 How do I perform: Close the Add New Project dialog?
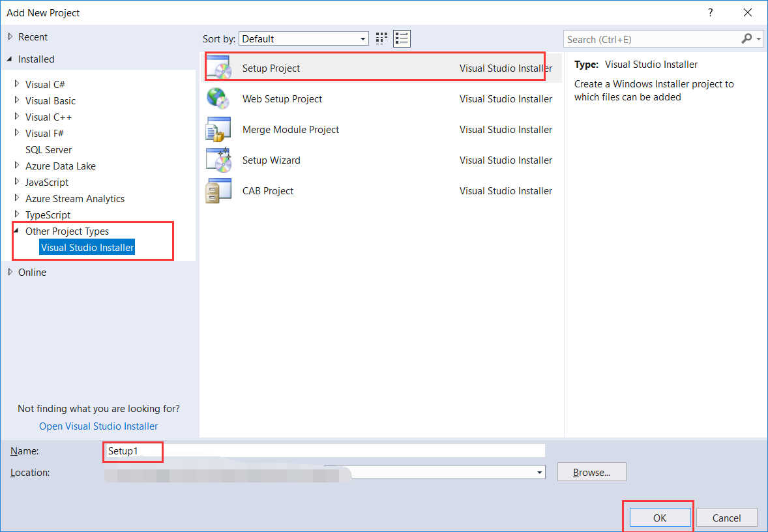(747, 13)
